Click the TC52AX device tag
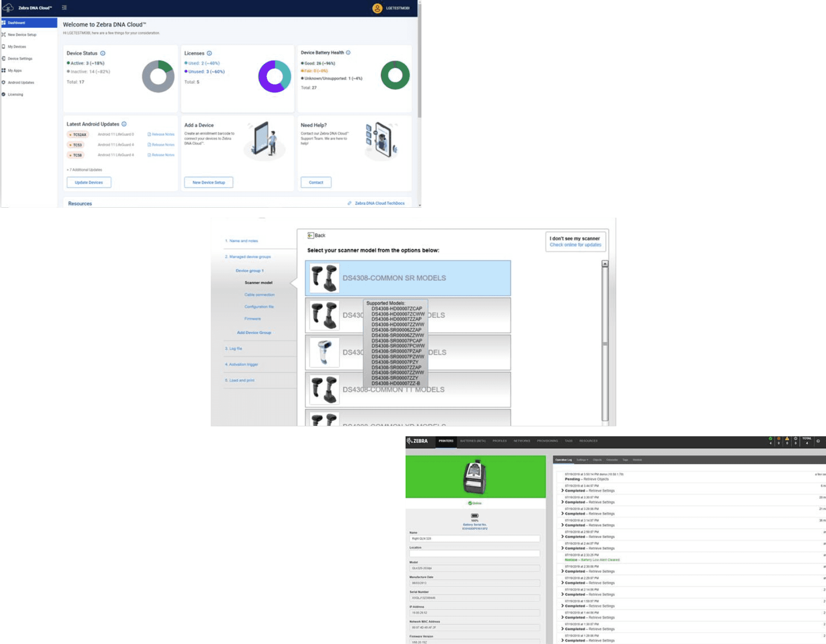The height and width of the screenshot is (644, 826). pos(78,135)
